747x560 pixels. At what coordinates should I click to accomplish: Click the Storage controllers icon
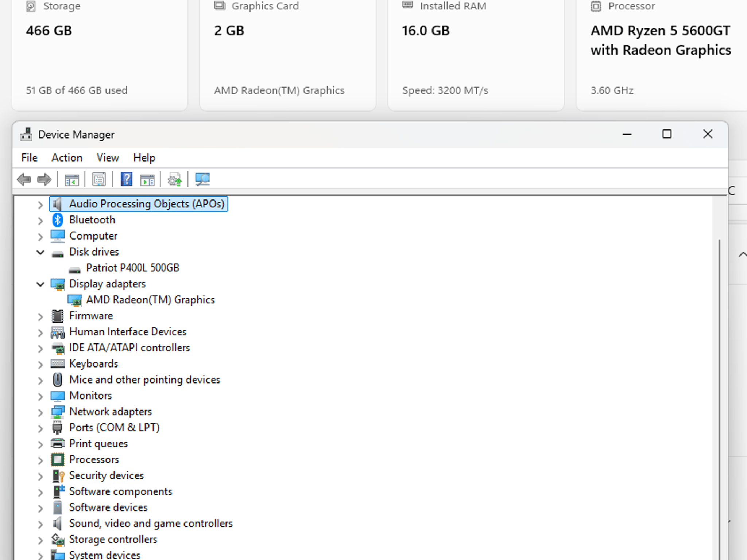pyautogui.click(x=58, y=539)
